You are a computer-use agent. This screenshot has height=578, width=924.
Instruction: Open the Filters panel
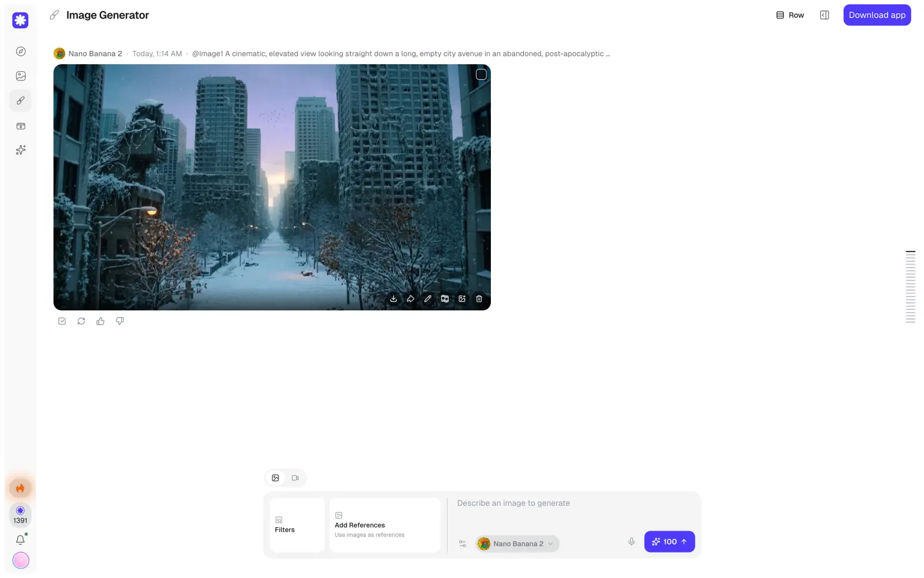297,525
